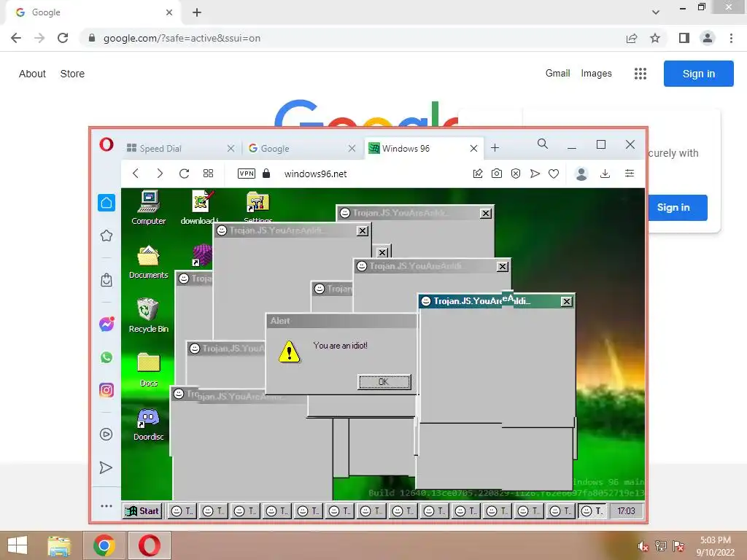Click Opera tab search magnifier
Viewport: 747px width, 560px height.
click(542, 144)
